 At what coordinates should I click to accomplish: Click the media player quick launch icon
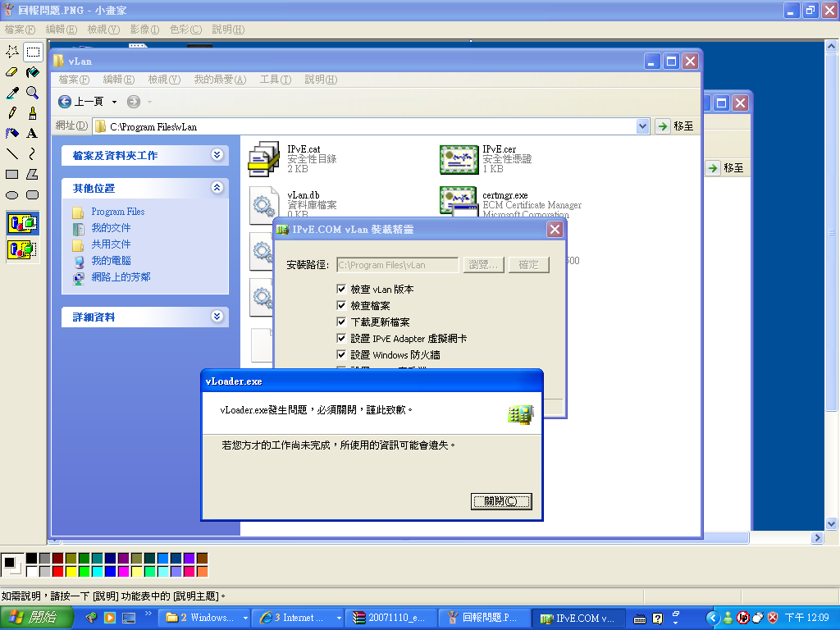(110, 618)
